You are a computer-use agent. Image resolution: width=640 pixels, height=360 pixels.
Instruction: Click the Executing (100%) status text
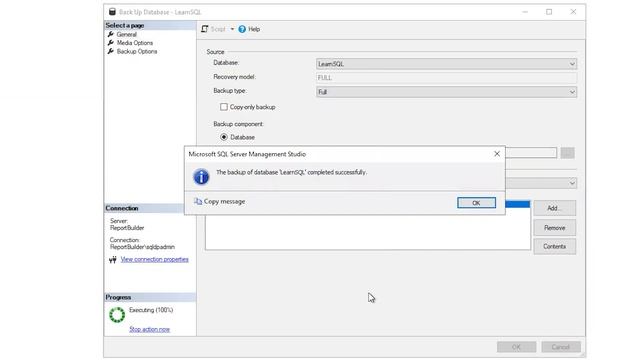(151, 310)
